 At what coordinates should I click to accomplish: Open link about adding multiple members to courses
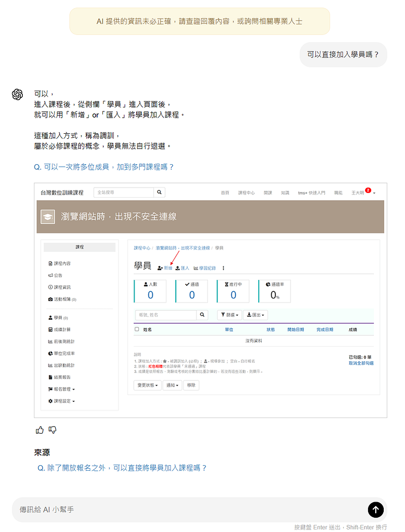pyautogui.click(x=104, y=167)
